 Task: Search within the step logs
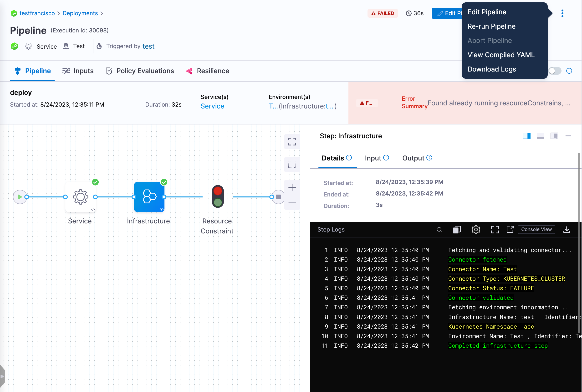pos(439,229)
